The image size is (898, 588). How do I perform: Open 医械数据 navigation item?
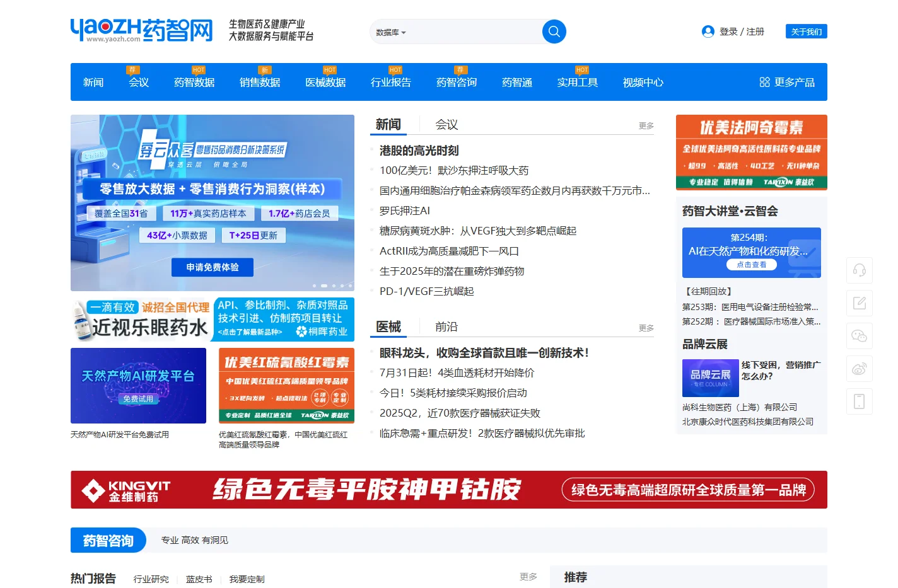click(325, 83)
